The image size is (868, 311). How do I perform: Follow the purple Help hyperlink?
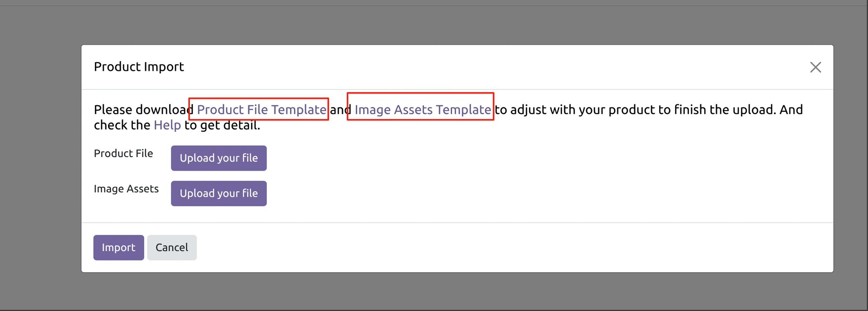[167, 125]
